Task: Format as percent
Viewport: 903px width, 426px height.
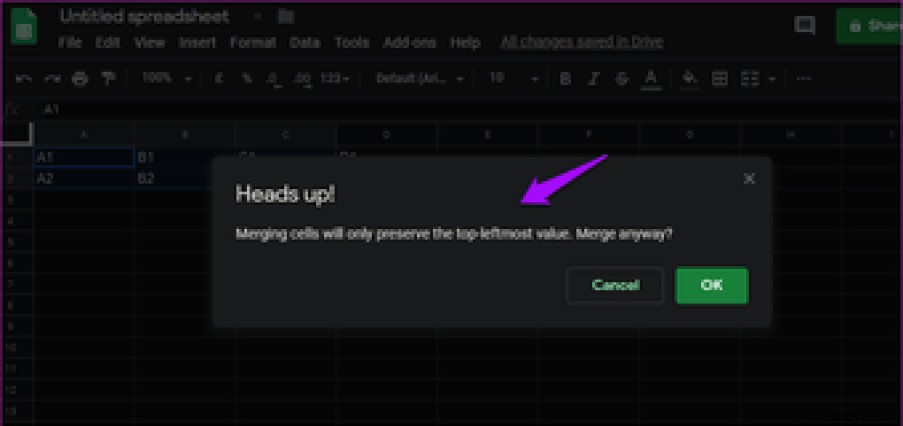Action: pyautogui.click(x=246, y=78)
